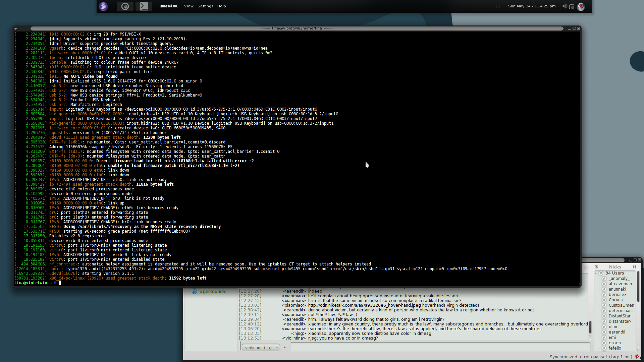Open the Settings menu
The height and width of the screenshot is (362, 644).
pos(205,6)
